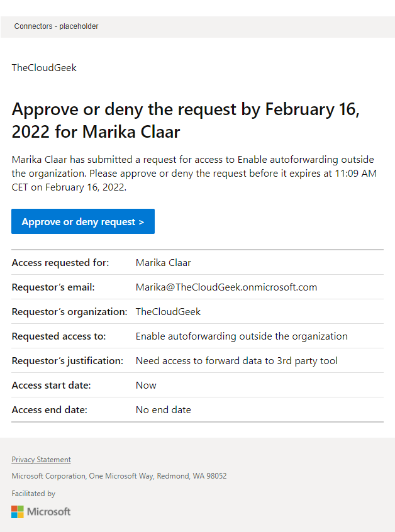The width and height of the screenshot is (395, 532).
Task: Click the Requestor's organization label
Action: point(69,312)
